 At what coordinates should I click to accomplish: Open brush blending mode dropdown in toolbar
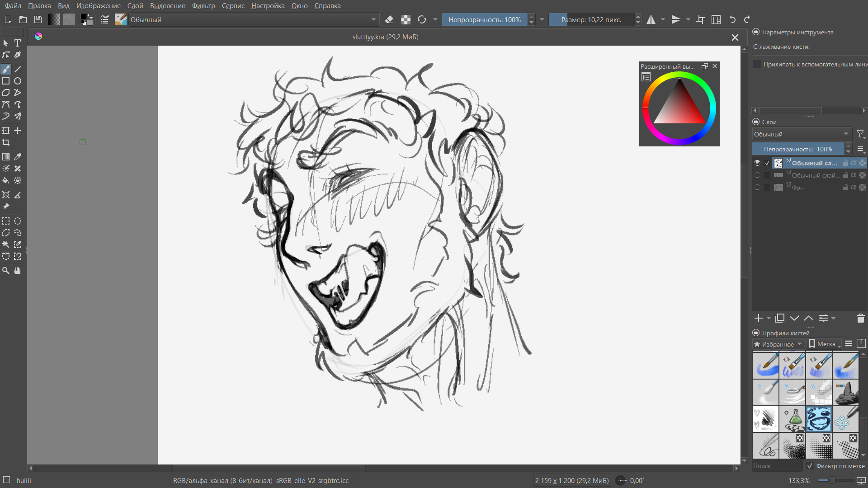pyautogui.click(x=253, y=19)
